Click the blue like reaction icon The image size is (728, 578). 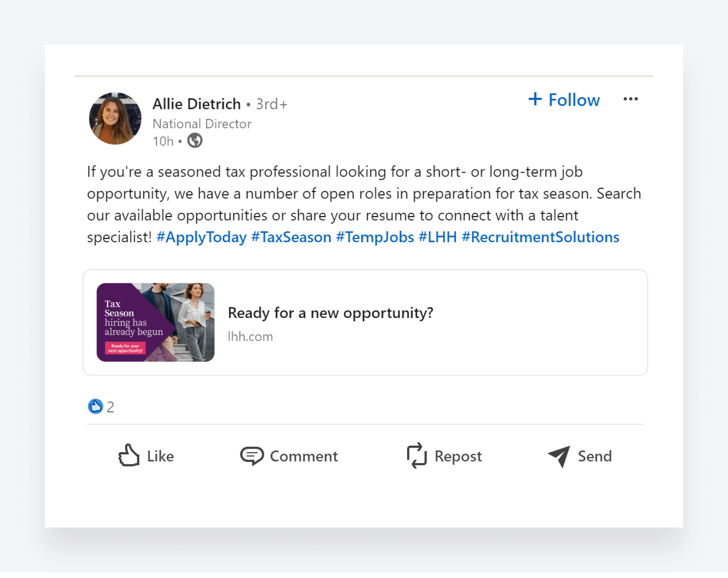pos(95,406)
